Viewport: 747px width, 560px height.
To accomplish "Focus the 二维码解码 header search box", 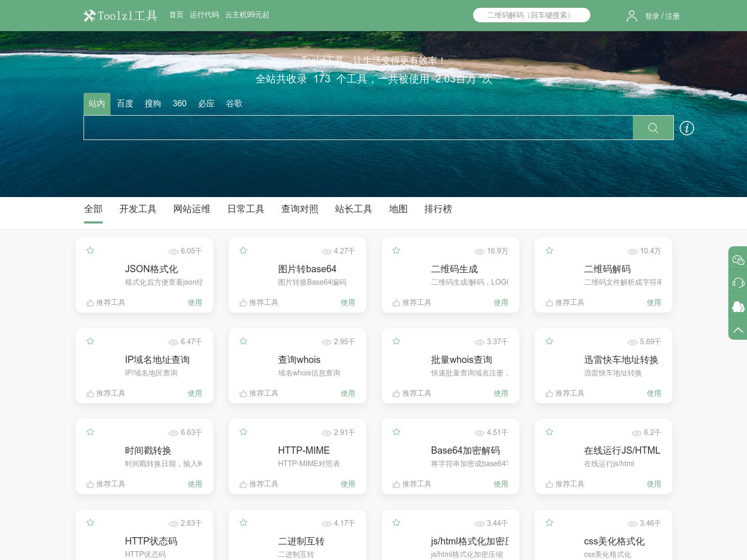I will click(x=532, y=15).
